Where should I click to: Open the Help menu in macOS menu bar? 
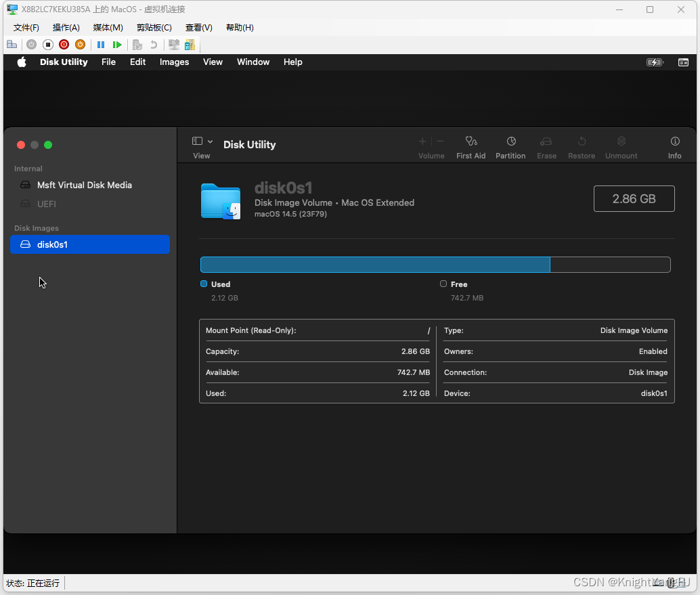coord(293,62)
